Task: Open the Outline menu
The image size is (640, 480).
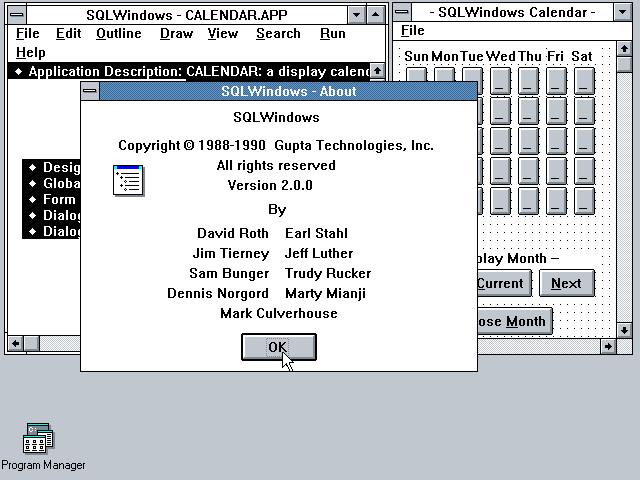Action: (x=119, y=33)
